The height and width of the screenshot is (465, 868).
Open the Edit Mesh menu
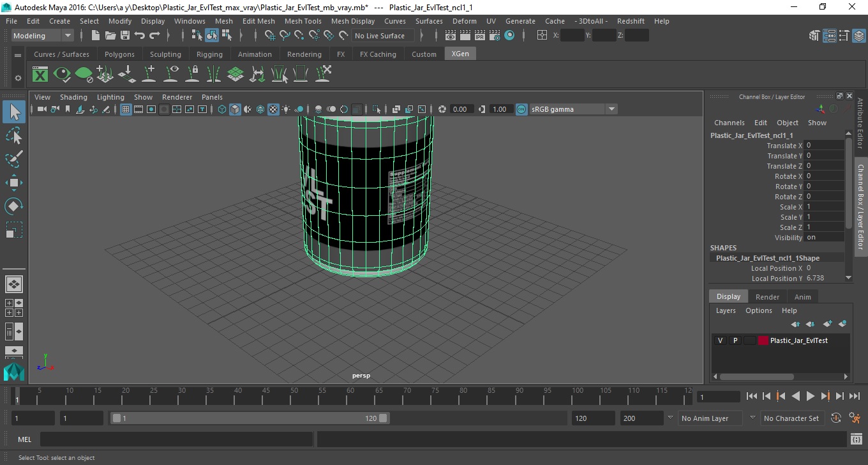tap(258, 21)
